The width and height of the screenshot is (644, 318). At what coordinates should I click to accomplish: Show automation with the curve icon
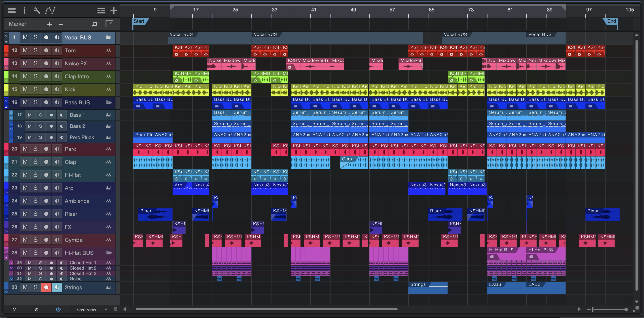[x=50, y=11]
